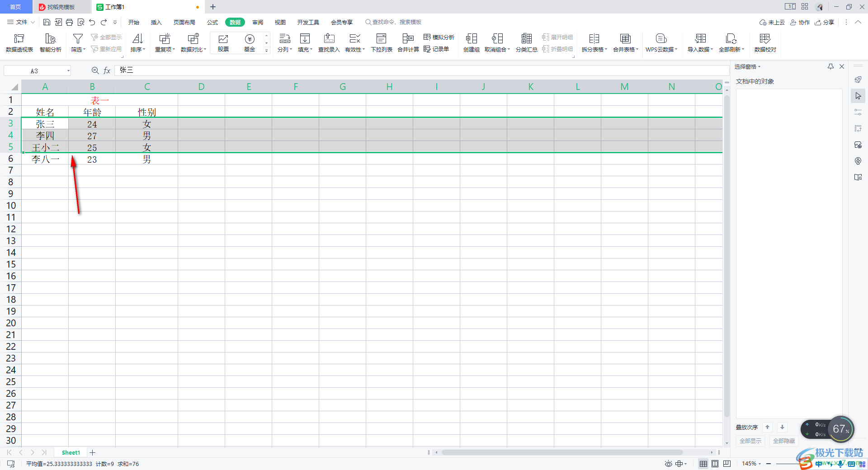The width and height of the screenshot is (868, 470).
Task: Select the Sheet1 worksheet tab
Action: point(71,452)
